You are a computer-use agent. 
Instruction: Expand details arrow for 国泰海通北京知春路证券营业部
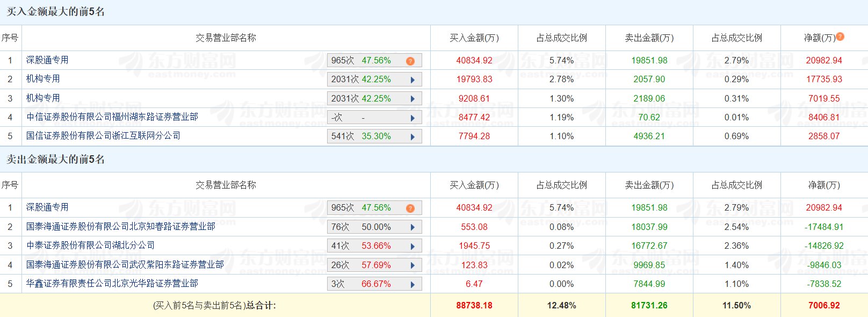(x=413, y=227)
